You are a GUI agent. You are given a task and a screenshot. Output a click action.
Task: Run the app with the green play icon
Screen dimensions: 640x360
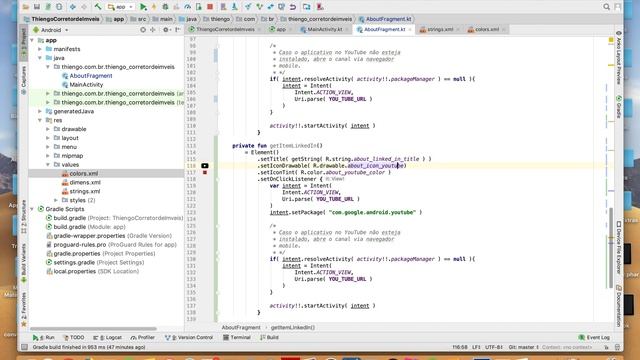143,7
